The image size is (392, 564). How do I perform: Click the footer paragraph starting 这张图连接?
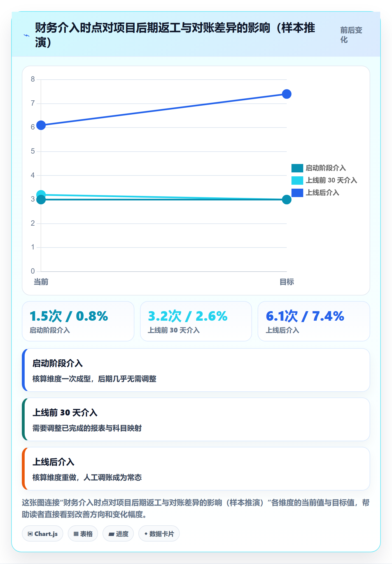(x=196, y=508)
